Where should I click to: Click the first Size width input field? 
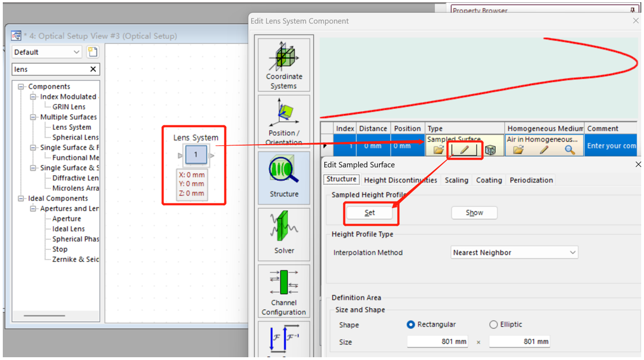coord(437,342)
